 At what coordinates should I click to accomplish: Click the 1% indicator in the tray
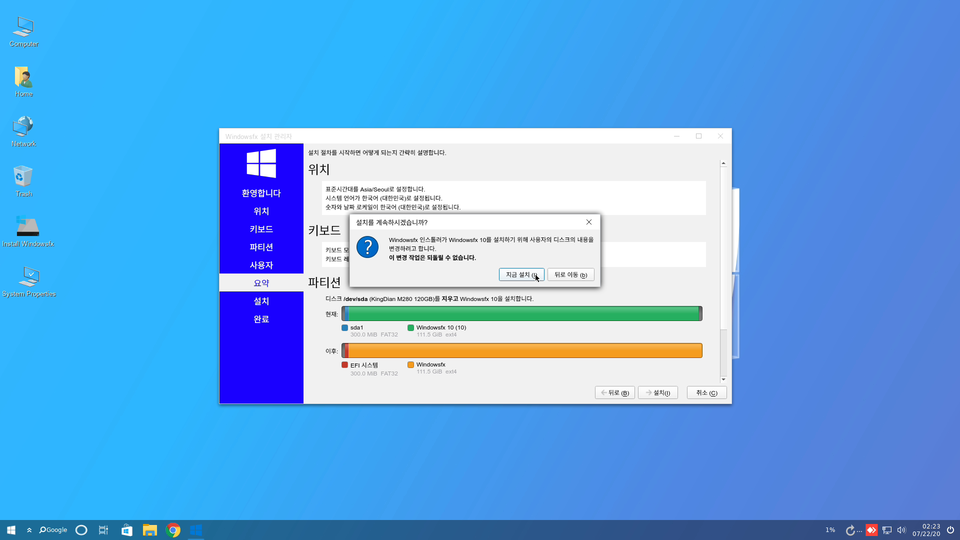tap(830, 530)
